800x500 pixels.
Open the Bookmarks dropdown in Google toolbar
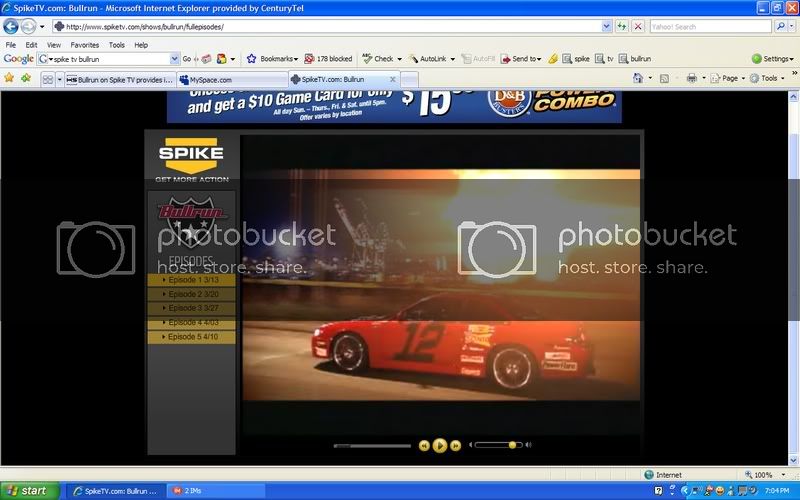tap(272, 59)
